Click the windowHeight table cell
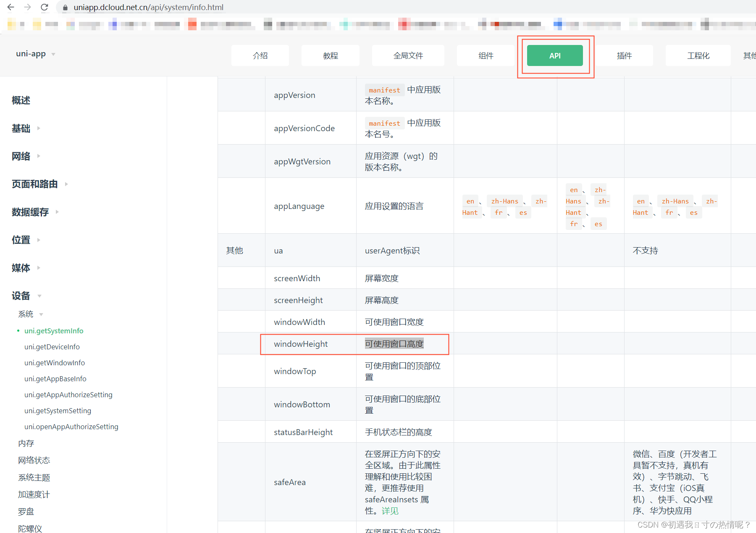Screen dimensions: 756x533 pos(311,344)
